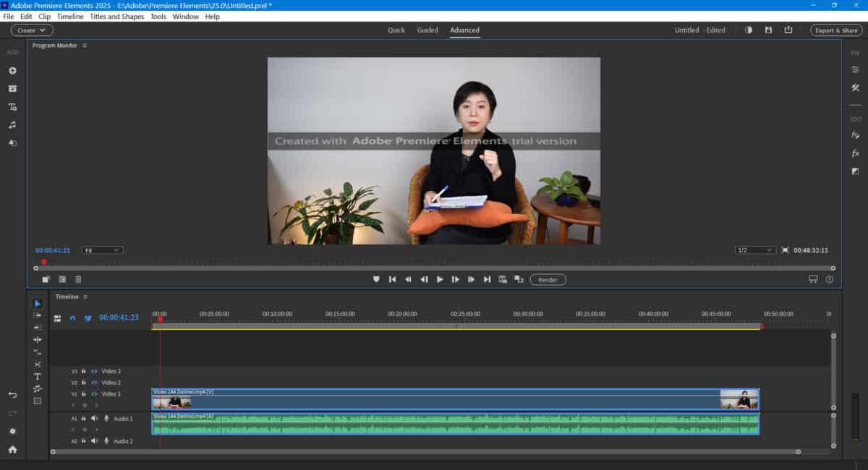Image resolution: width=868 pixels, height=470 pixels.
Task: Toggle visibility eye of Video 2 track
Action: 94,383
